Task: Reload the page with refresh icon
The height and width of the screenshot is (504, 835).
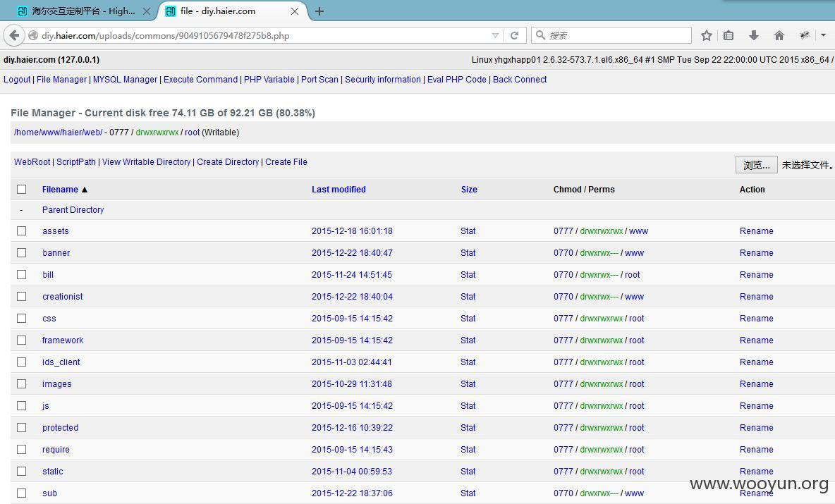Action: pyautogui.click(x=514, y=36)
